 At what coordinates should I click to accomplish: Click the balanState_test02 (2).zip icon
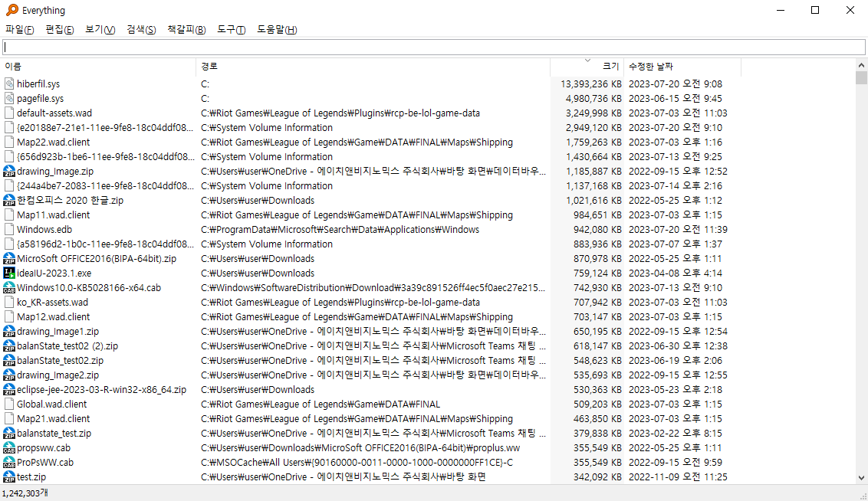(x=9, y=346)
